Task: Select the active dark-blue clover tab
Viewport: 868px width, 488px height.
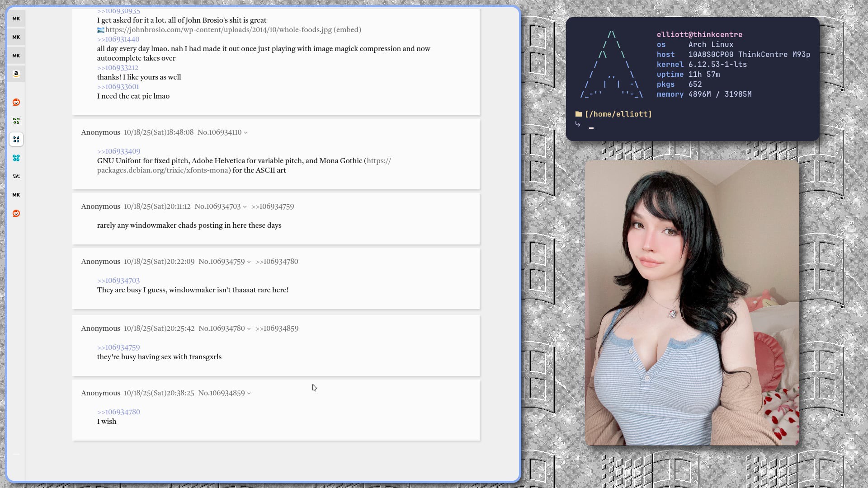Action: [x=16, y=139]
